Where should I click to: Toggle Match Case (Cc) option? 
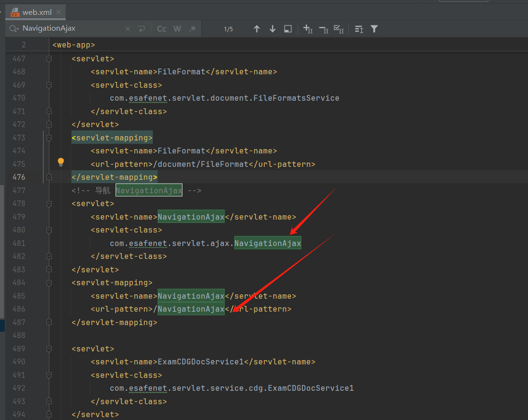coord(162,29)
